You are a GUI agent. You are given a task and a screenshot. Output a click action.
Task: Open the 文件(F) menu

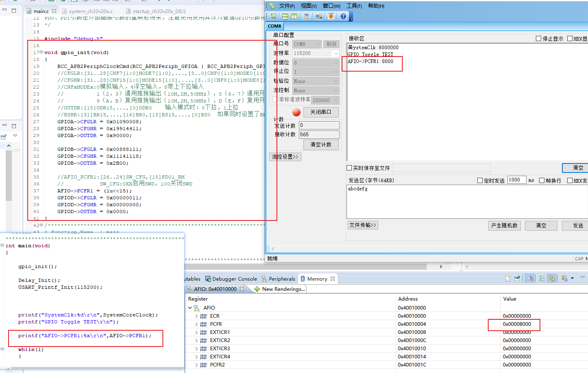pos(287,6)
